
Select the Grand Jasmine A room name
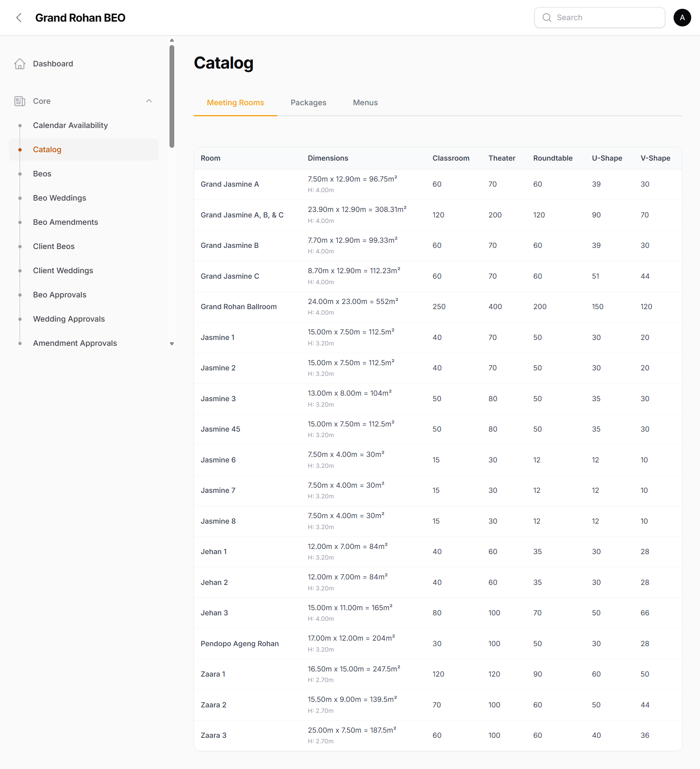tap(230, 184)
